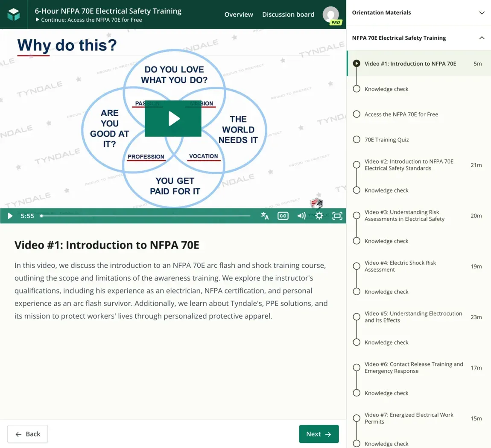Open video settings gear icon
Image resolution: width=491 pixels, height=448 pixels.
319,216
